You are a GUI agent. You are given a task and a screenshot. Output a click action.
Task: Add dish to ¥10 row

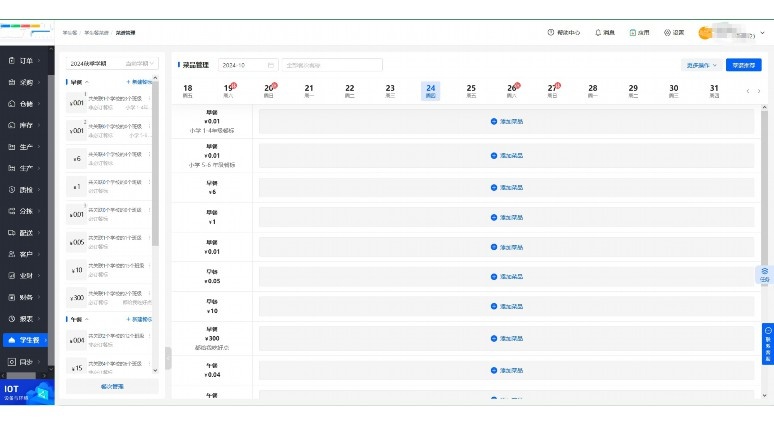click(506, 307)
